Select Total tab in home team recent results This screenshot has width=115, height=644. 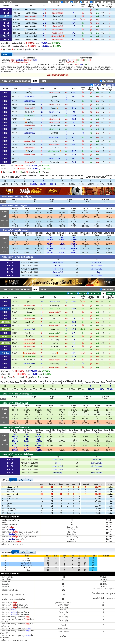click(x=35, y=81)
